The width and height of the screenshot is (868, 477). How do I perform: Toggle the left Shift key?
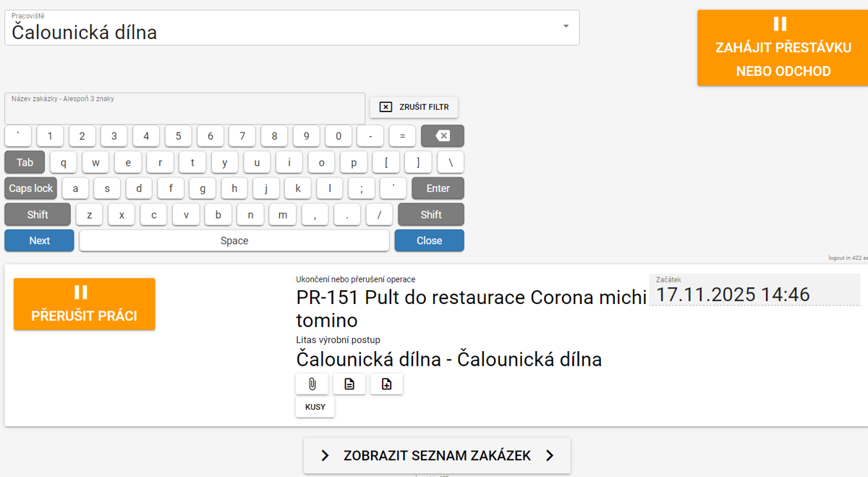(38, 214)
